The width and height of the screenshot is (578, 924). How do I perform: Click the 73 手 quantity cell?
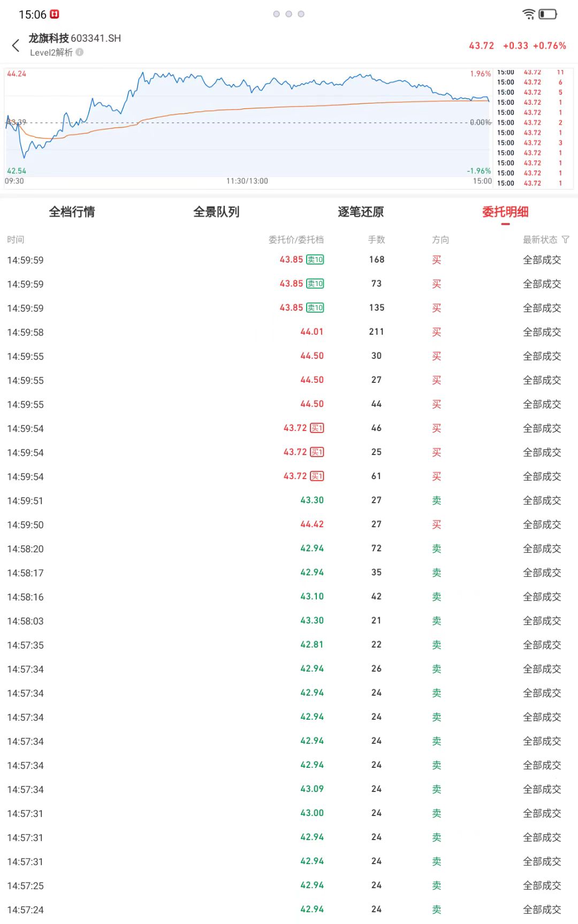377,283
